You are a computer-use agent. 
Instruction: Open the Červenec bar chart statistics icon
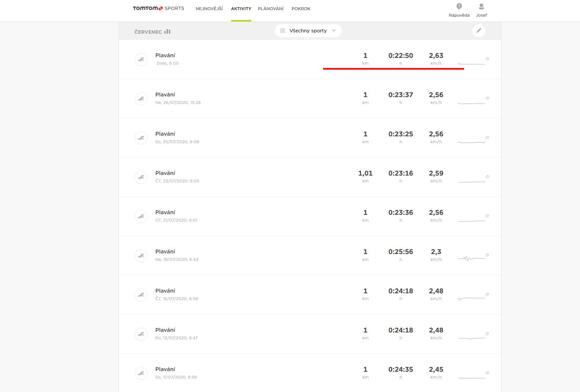coord(167,32)
